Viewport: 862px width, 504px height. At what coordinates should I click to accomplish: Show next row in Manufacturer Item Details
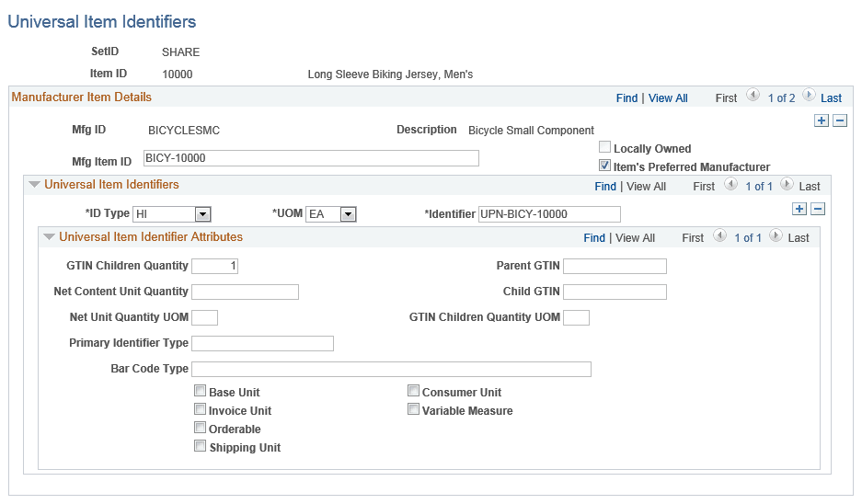coord(809,95)
